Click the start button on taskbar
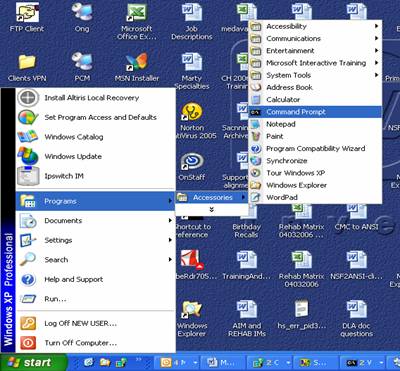The width and height of the screenshot is (400, 371). point(33,362)
